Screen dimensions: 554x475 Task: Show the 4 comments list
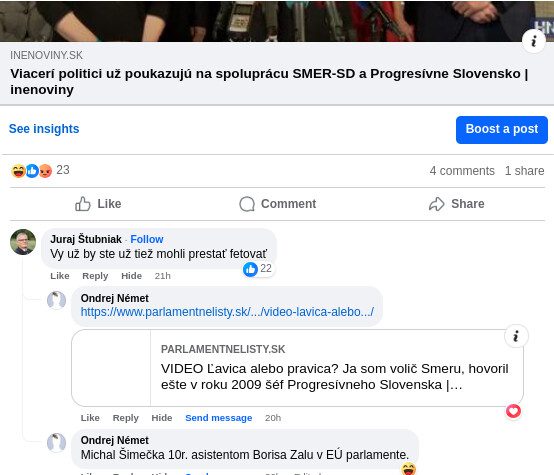(462, 171)
